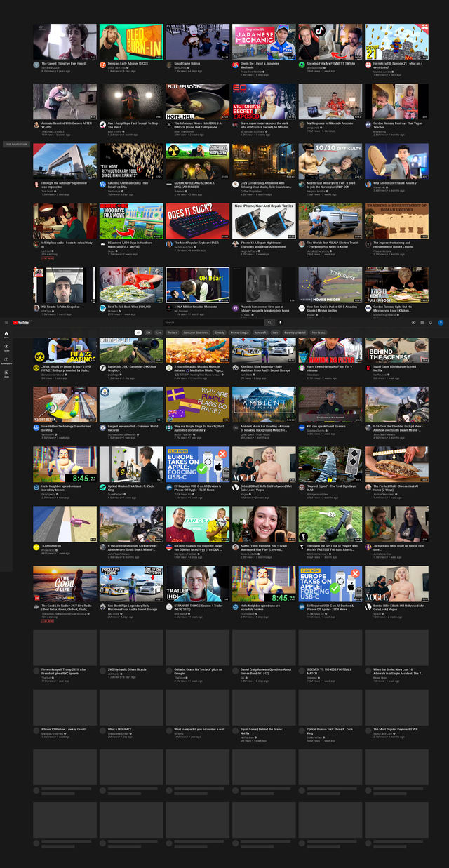
Task: Open Library in the sidebar
Action: pos(6,375)
